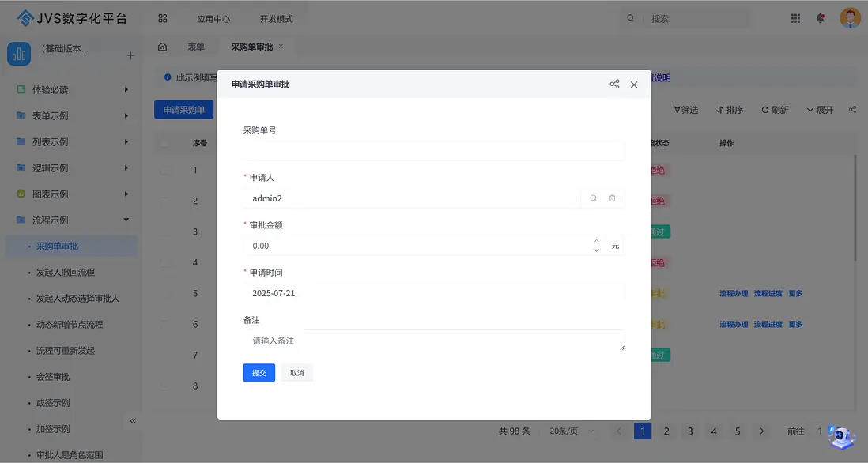868x463 pixels.
Task: Click the user avatar in the top right
Action: (849, 17)
